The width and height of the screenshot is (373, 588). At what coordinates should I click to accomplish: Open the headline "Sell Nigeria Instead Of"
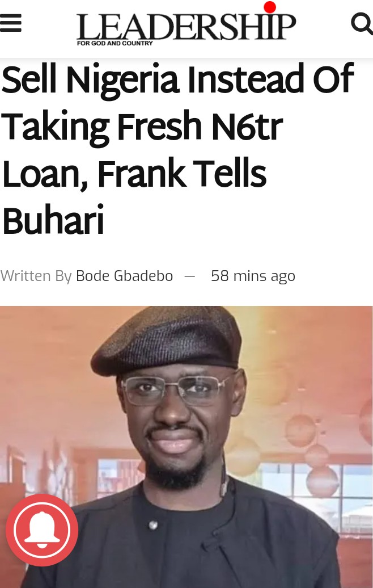pos(177,79)
